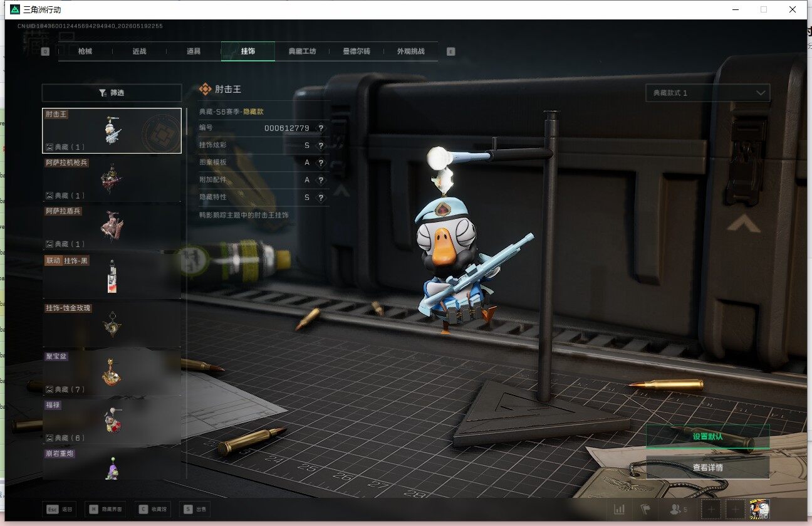Open 查看详情 details
Screen dimensions: 812x526
click(707, 467)
